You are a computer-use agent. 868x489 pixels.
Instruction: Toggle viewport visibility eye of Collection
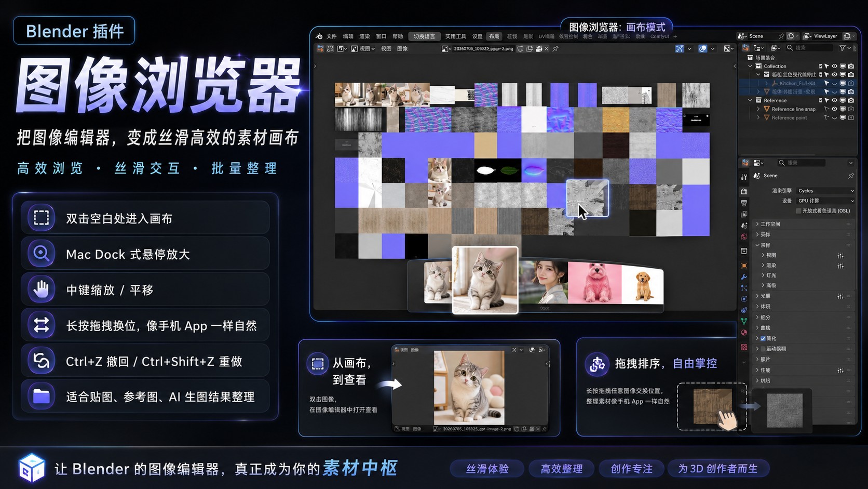pyautogui.click(x=834, y=67)
